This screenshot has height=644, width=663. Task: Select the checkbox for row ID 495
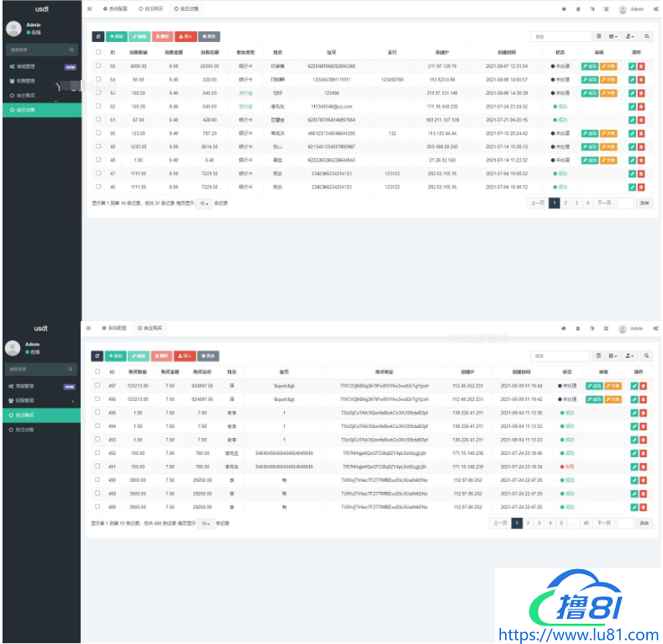97,413
